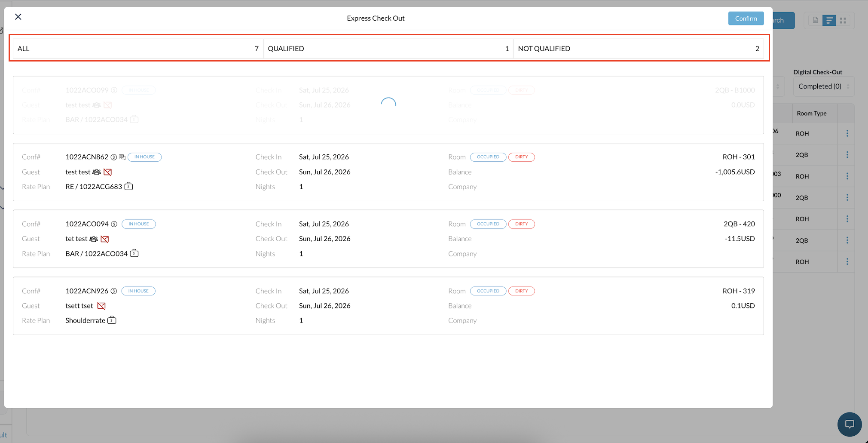Click the dollar icon next to 1022ACN862
This screenshot has height=443, width=868.
pos(114,157)
